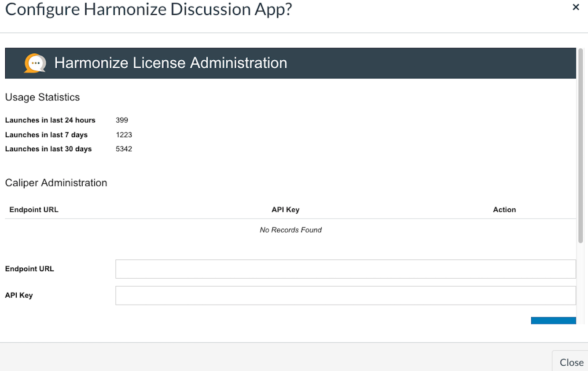The image size is (588, 371).
Task: Click the Endpoint URL column header
Action: (34, 210)
